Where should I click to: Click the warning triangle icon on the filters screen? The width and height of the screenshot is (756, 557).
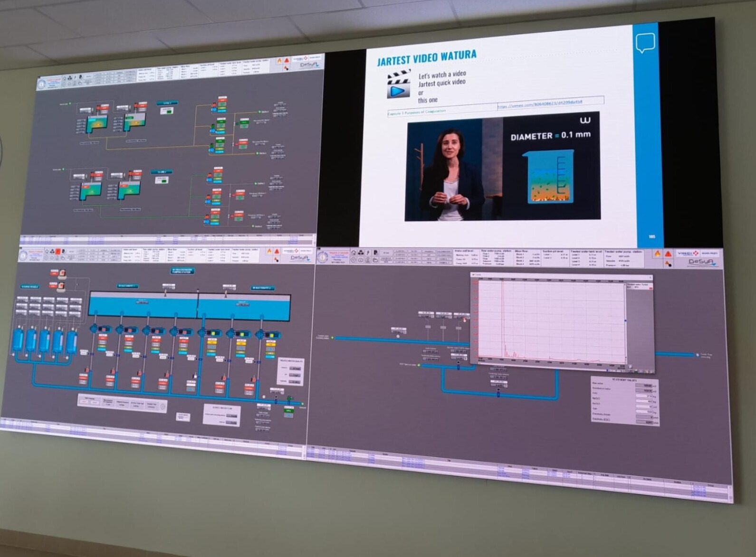(x=287, y=60)
